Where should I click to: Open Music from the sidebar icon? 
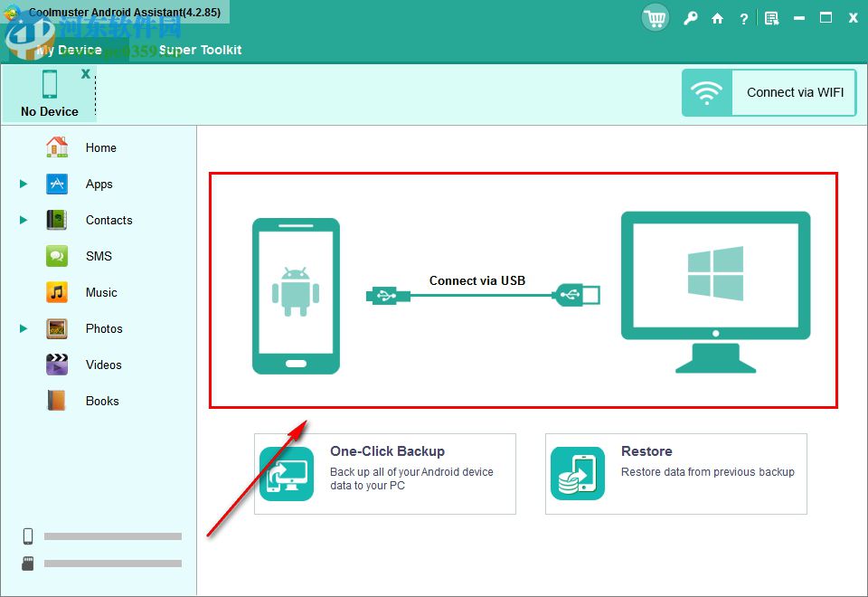point(55,292)
